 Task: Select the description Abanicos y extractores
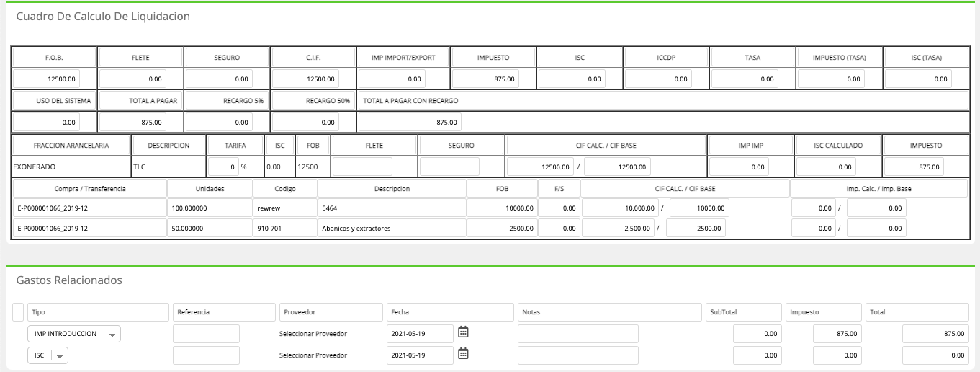(x=391, y=229)
